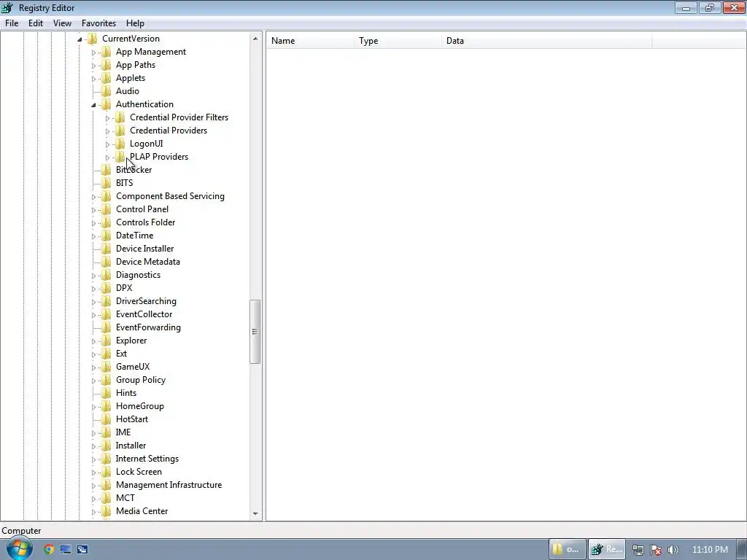Select the Lock Screen key
Image resolution: width=747 pixels, height=560 pixels.
tap(139, 472)
